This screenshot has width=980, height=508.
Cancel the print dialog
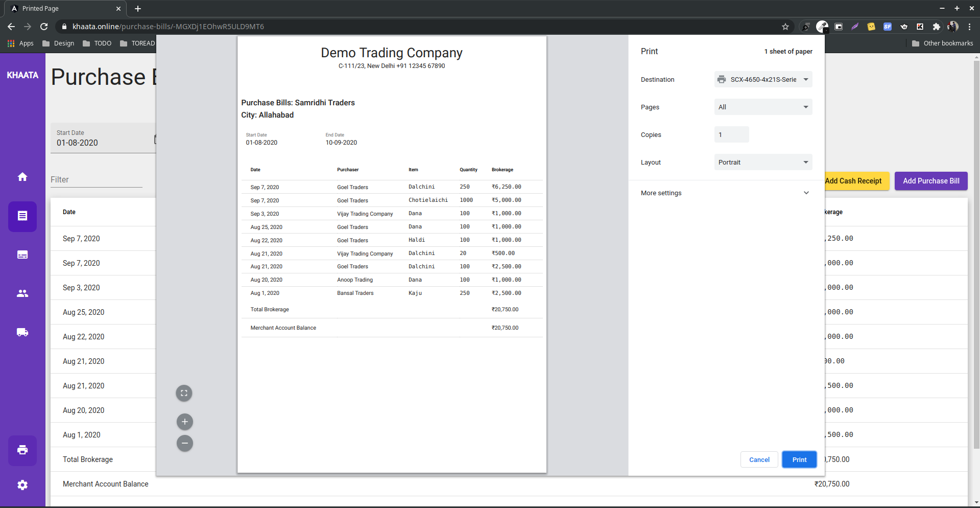(x=759, y=459)
